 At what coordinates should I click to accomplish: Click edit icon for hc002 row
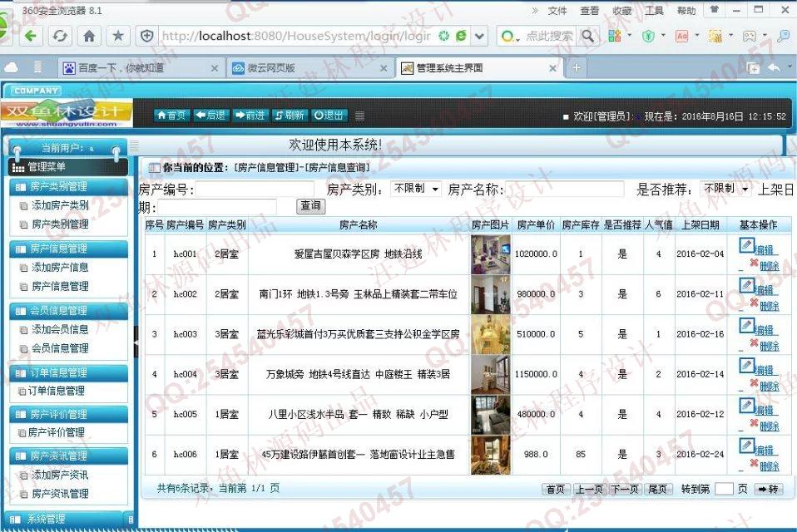point(747,285)
